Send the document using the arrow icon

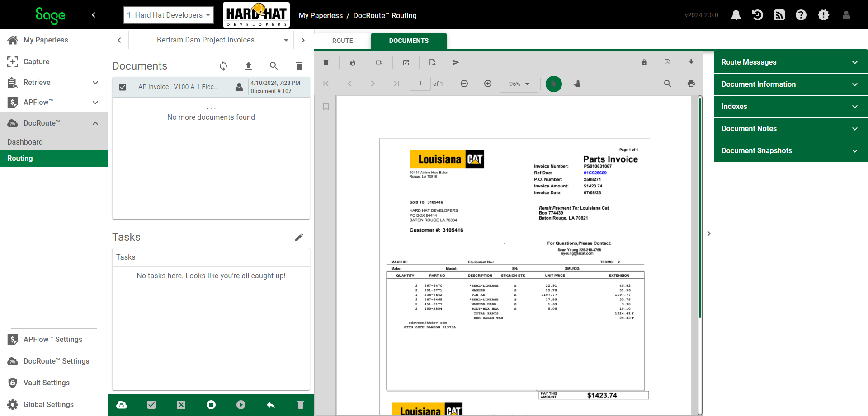[456, 62]
